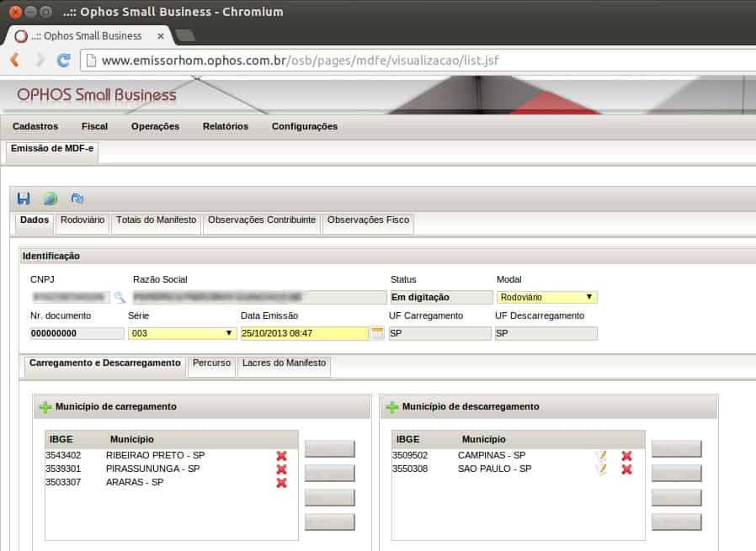Viewport: 756px width, 551px height.
Task: Click the magnifier search icon beside CNPJ
Action: (x=120, y=297)
